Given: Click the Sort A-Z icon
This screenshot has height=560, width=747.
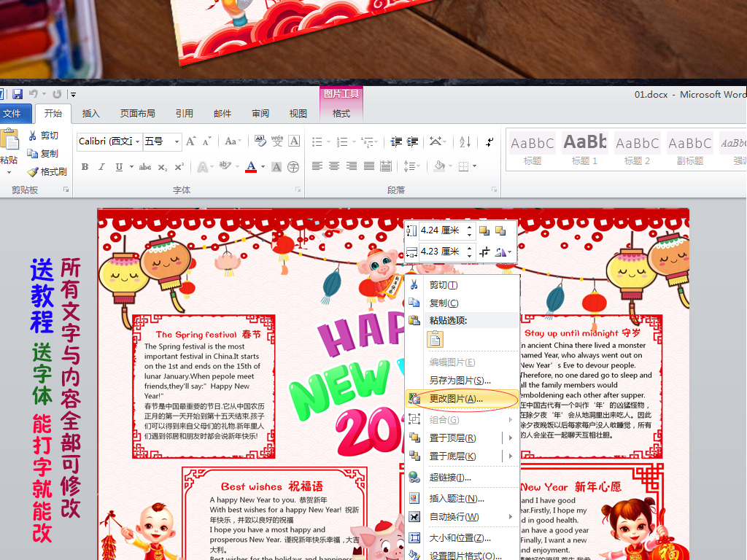Looking at the screenshot, I should 465,142.
